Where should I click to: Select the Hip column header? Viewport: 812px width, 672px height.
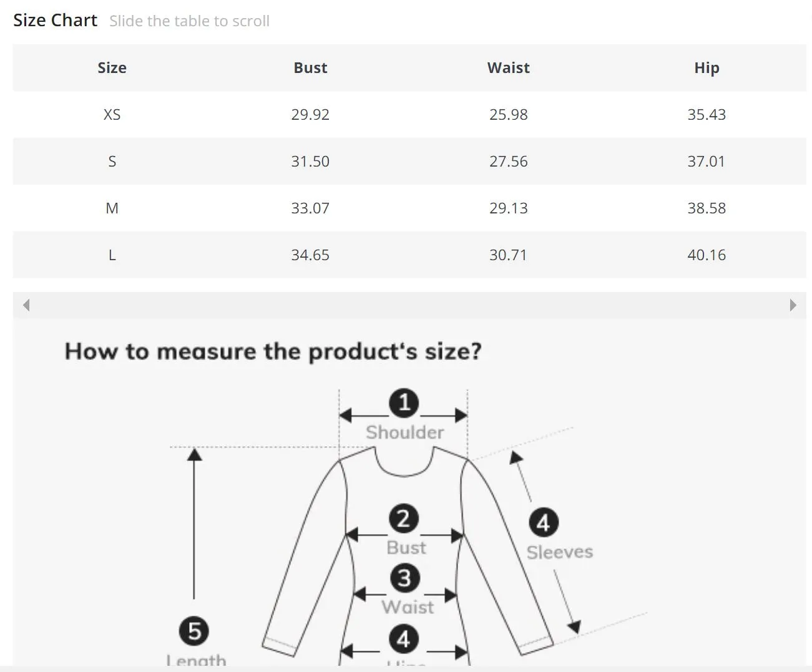tap(707, 68)
